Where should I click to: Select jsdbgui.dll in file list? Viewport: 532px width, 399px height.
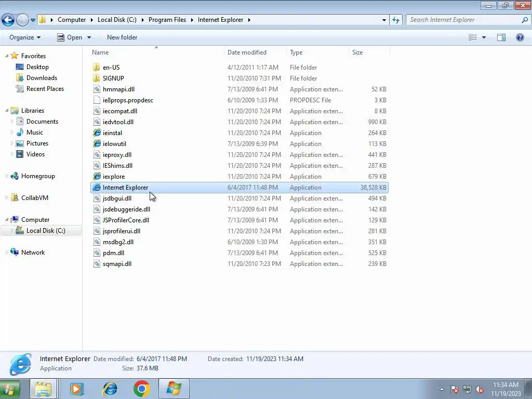(117, 198)
